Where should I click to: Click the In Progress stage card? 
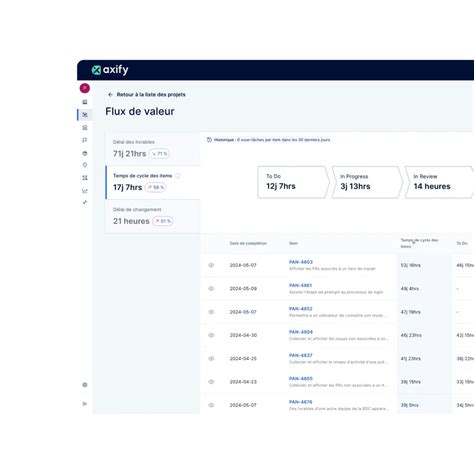point(367,182)
